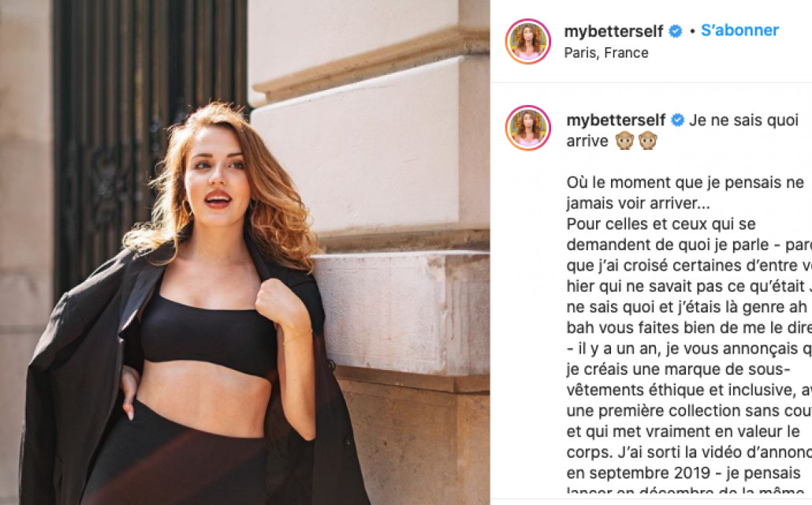Click the mybetterself username in the header
Viewport: 812px width, 505px height.
(613, 31)
